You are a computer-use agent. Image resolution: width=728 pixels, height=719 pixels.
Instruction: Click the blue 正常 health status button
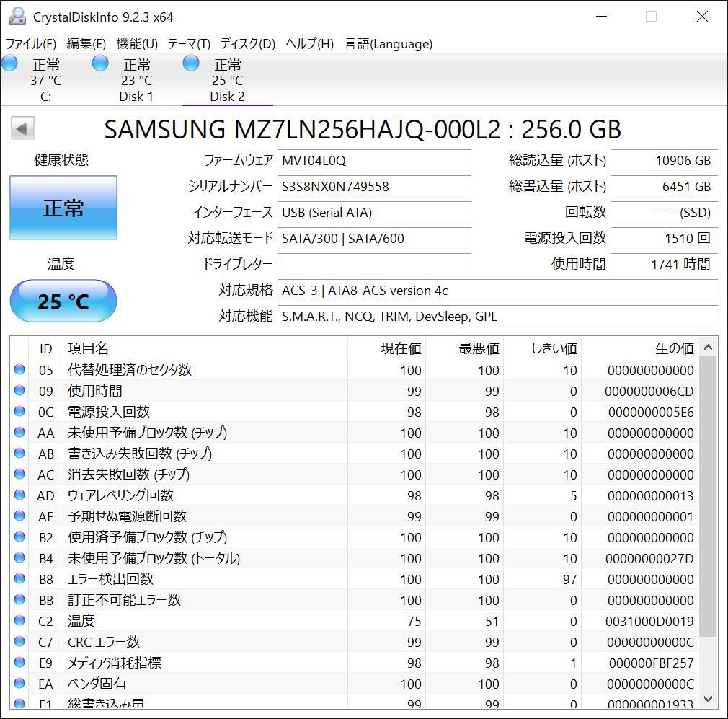[x=63, y=208]
